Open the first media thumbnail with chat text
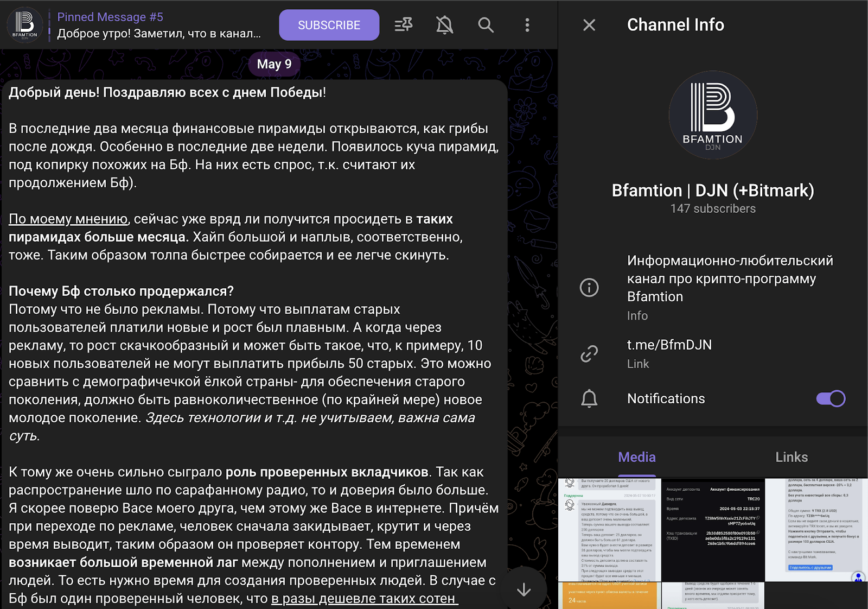This screenshot has width=868, height=609. point(610,530)
